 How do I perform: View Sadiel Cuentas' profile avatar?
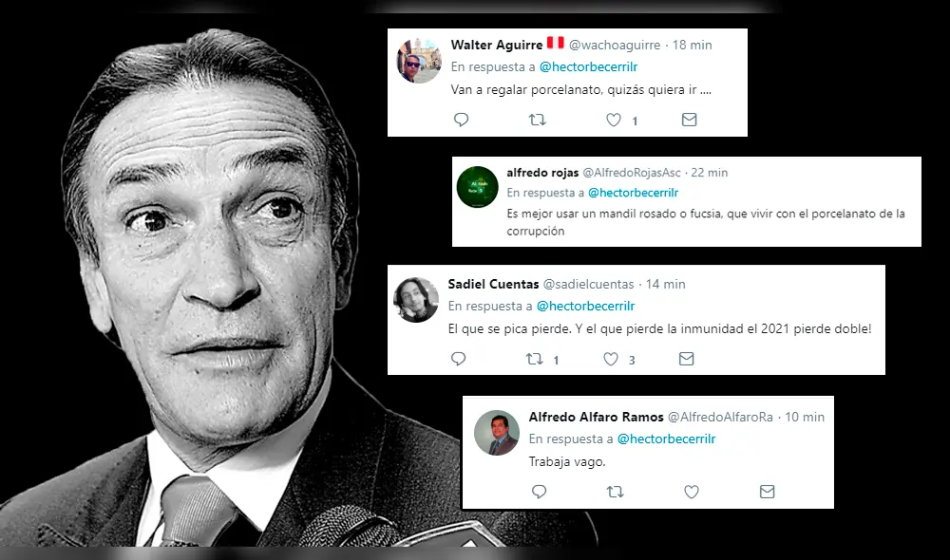[x=416, y=300]
